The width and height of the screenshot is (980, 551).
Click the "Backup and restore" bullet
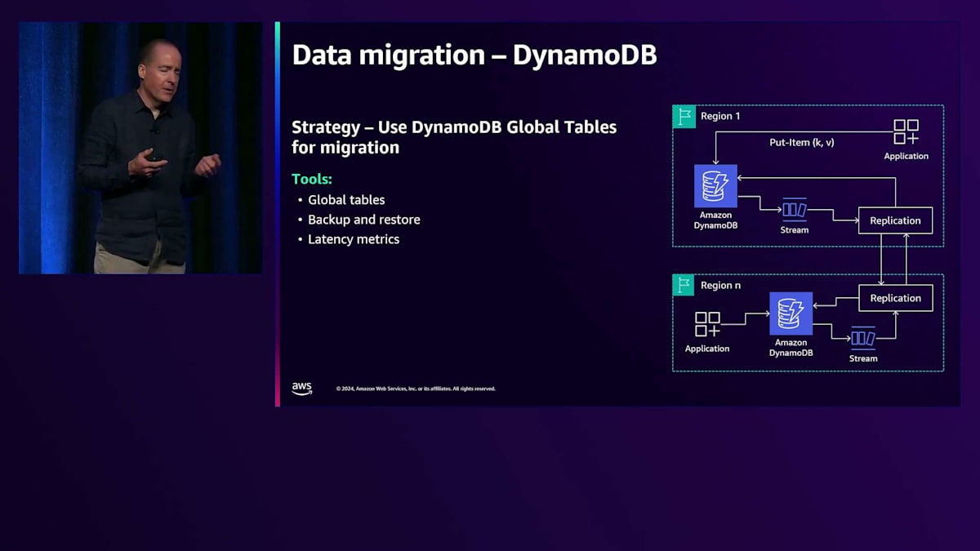pos(364,220)
